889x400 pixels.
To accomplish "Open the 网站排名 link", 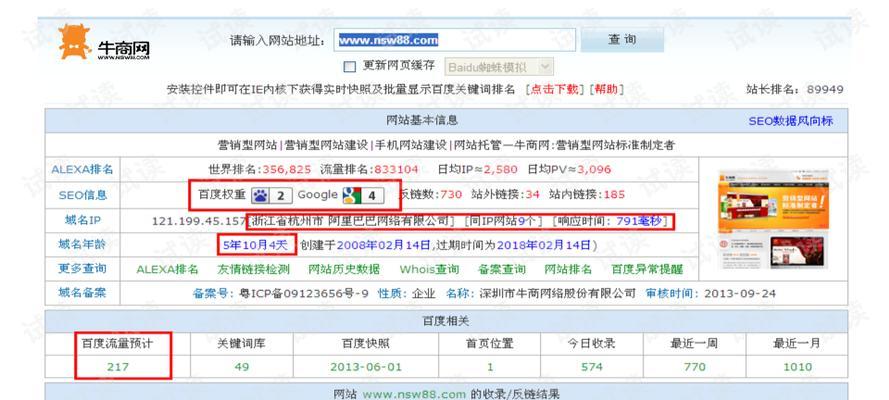I will 568,269.
